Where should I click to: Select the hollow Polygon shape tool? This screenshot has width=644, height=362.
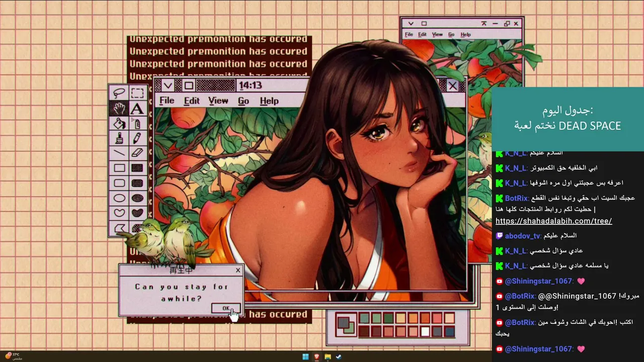pos(119,228)
